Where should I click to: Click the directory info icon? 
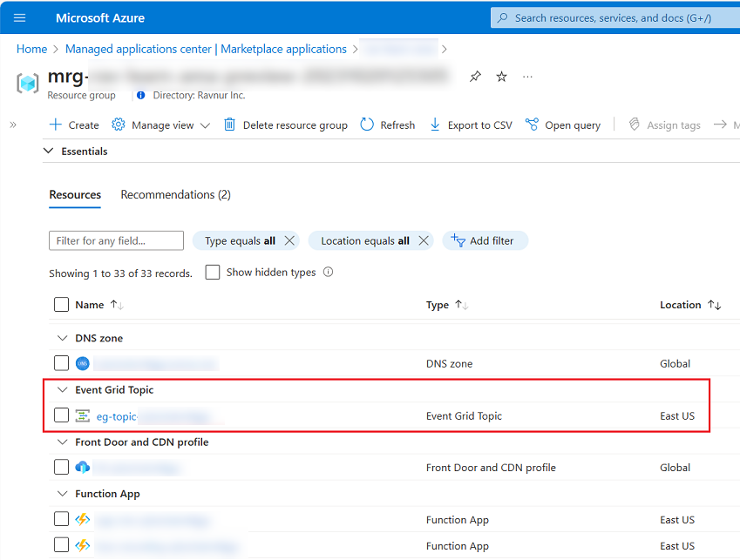tap(140, 95)
